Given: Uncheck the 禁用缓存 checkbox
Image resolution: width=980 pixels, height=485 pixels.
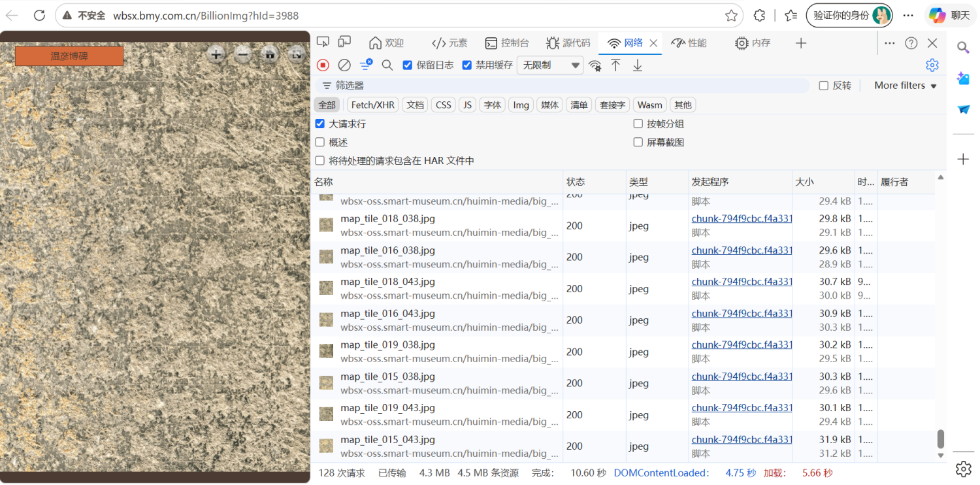Looking at the screenshot, I should [466, 65].
